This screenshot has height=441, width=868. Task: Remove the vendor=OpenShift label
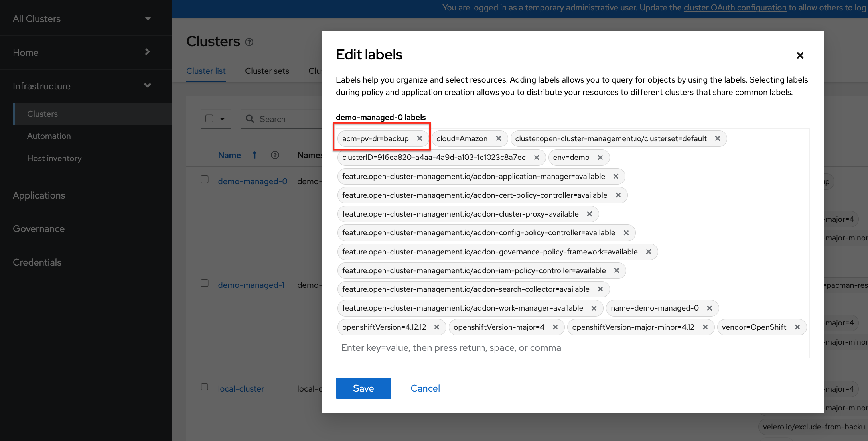click(797, 327)
